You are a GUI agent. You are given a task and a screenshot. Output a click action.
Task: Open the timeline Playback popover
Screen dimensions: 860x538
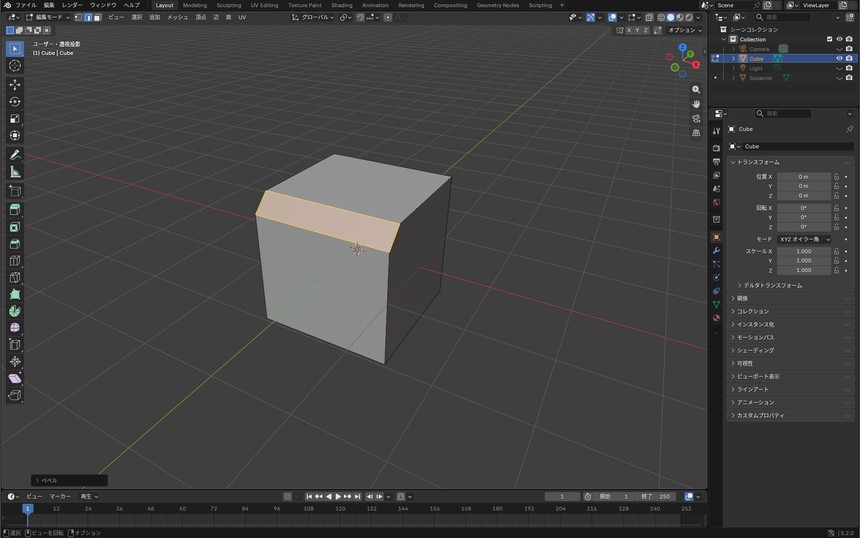(x=89, y=496)
